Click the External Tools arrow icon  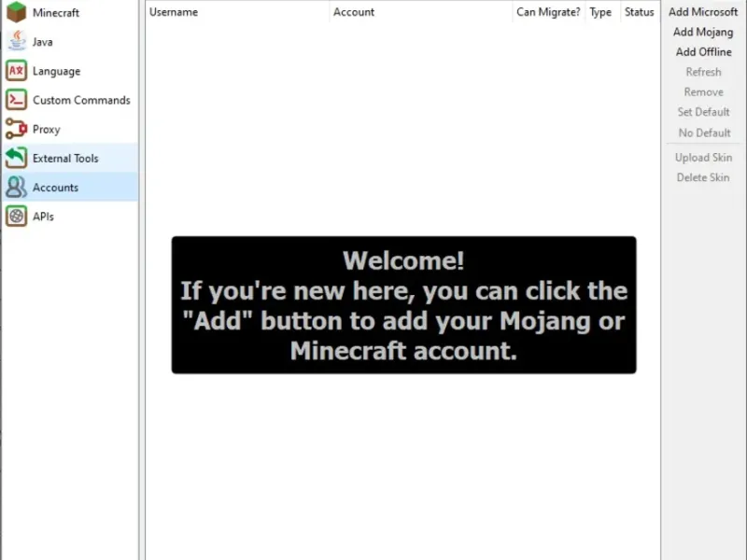click(16, 158)
